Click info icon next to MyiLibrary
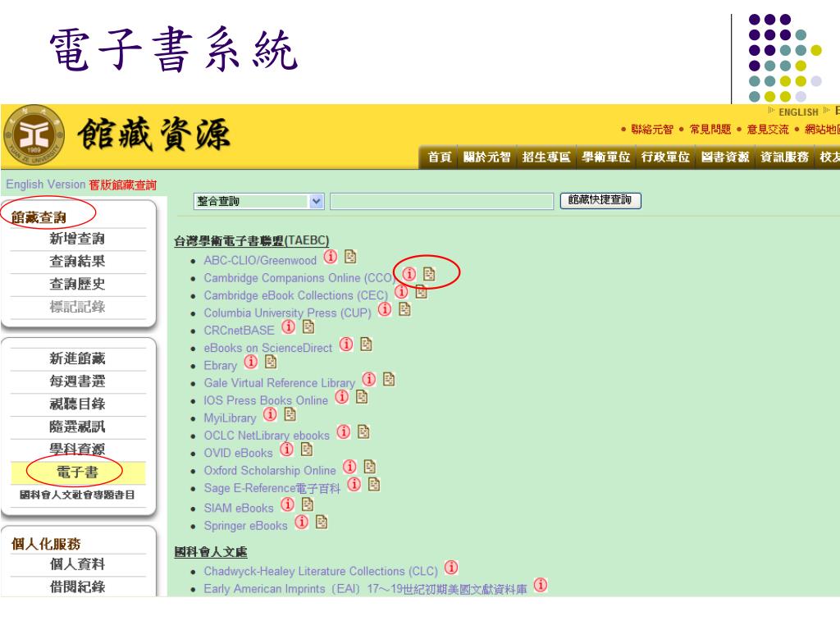This screenshot has width=840, height=630. [270, 414]
